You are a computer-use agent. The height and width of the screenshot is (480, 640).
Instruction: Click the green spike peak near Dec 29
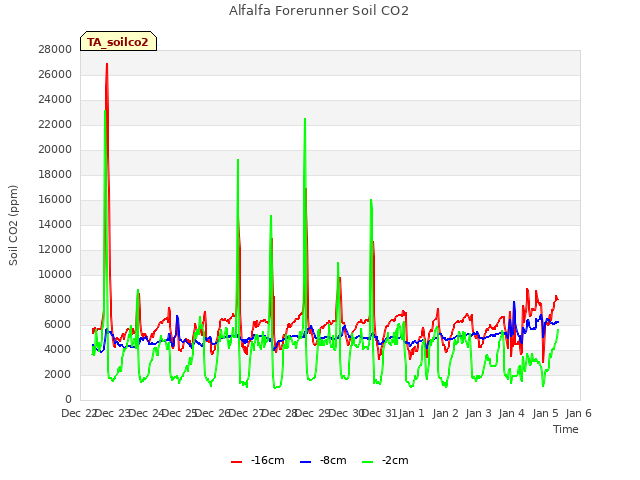tap(305, 119)
